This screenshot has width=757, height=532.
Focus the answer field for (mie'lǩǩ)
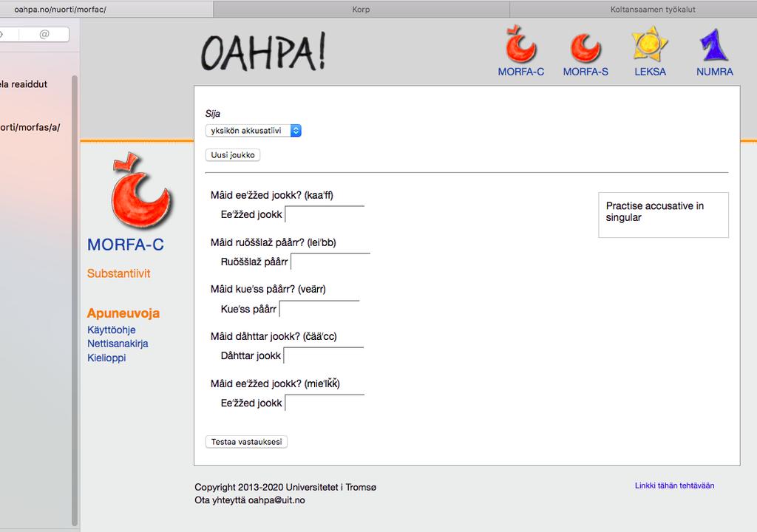[325, 403]
